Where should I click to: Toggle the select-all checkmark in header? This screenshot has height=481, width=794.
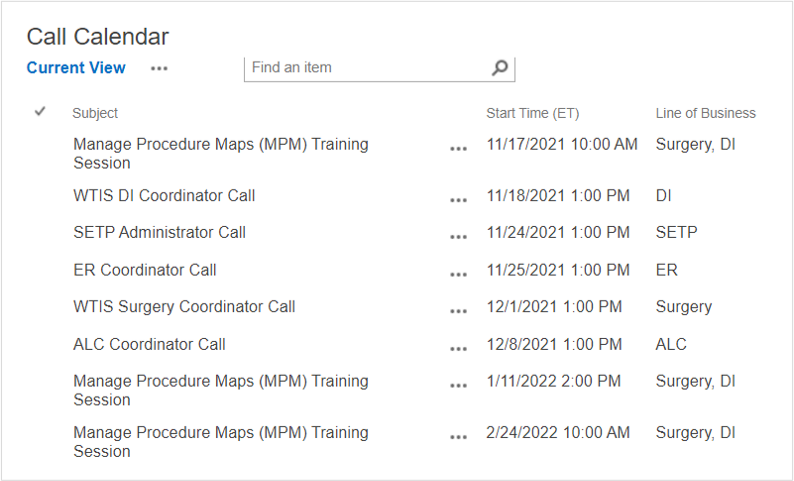(x=40, y=112)
